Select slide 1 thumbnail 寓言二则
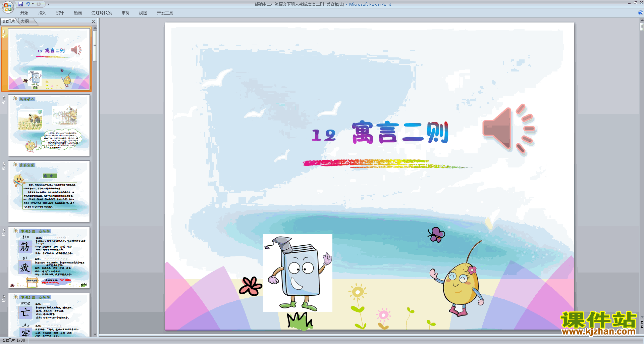The image size is (644, 344). [x=49, y=59]
